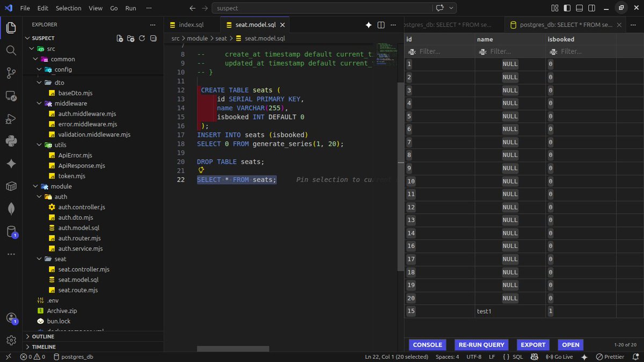Open the MongoDB leaf view
This screenshot has height=362, width=644.
[11, 209]
